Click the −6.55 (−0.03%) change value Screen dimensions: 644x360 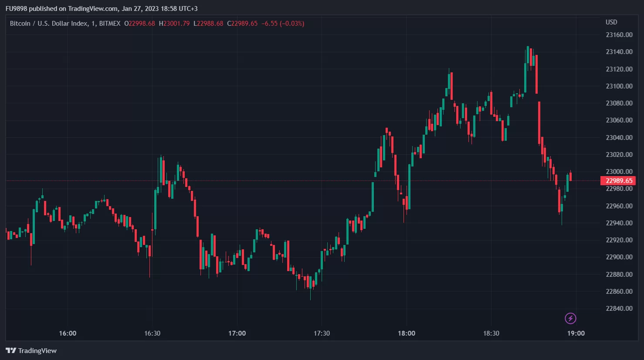pyautogui.click(x=283, y=24)
